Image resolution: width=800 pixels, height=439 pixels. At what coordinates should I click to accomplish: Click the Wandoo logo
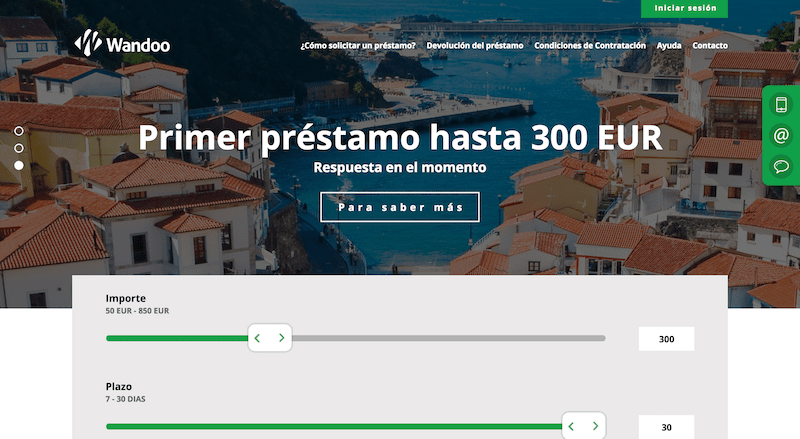click(x=122, y=42)
